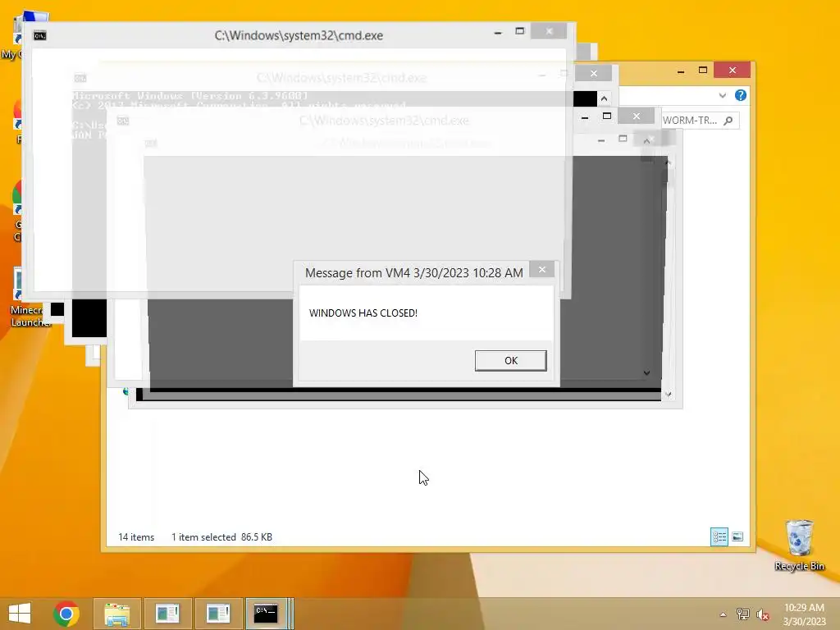The width and height of the screenshot is (840, 630).
Task: Close the Message from VM4 dialog
Action: 542,269
